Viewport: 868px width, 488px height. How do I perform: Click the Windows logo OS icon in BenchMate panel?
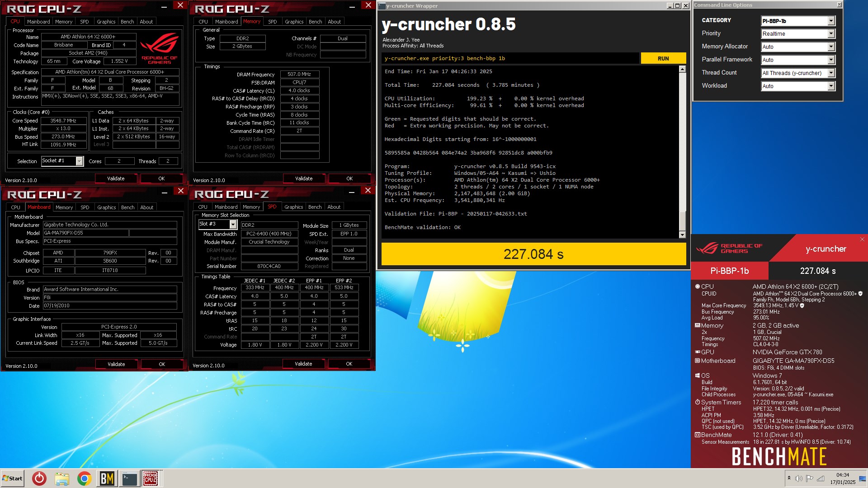(x=698, y=375)
